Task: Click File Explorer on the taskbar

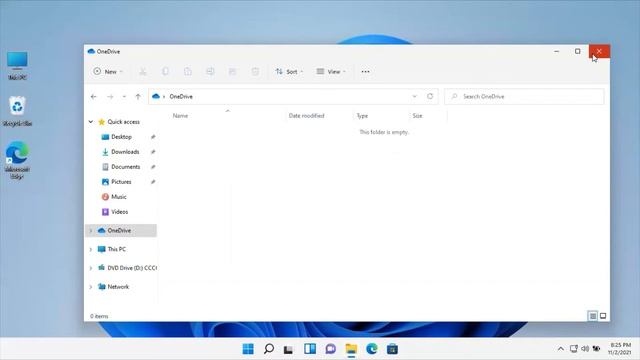Action: [351, 349]
